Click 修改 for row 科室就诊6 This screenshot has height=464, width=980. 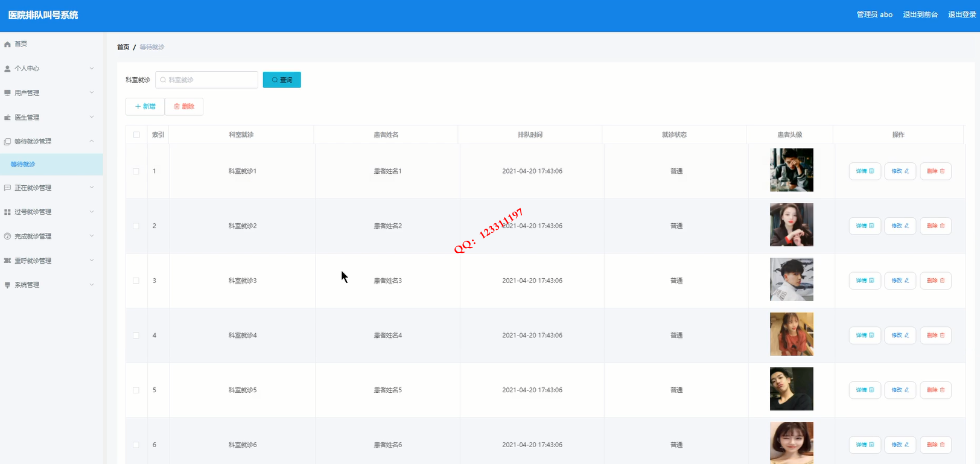click(900, 445)
